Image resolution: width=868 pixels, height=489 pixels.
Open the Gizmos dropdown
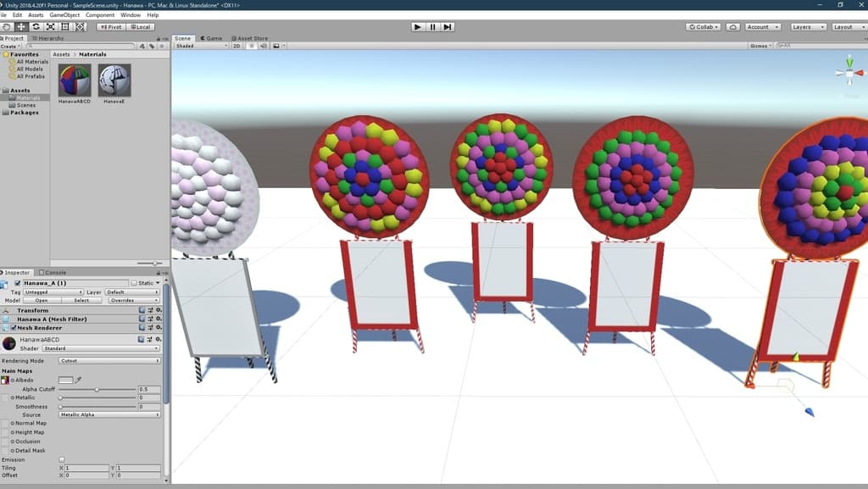click(x=760, y=46)
